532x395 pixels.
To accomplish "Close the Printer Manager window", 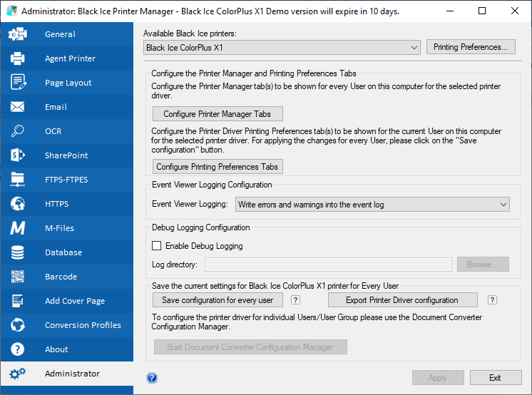I will pyautogui.click(x=514, y=11).
